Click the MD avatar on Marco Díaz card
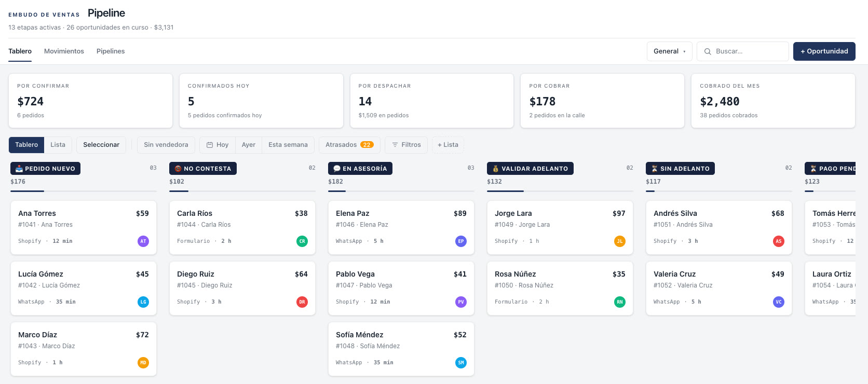Viewport: 868px width, 384px height. (143, 362)
